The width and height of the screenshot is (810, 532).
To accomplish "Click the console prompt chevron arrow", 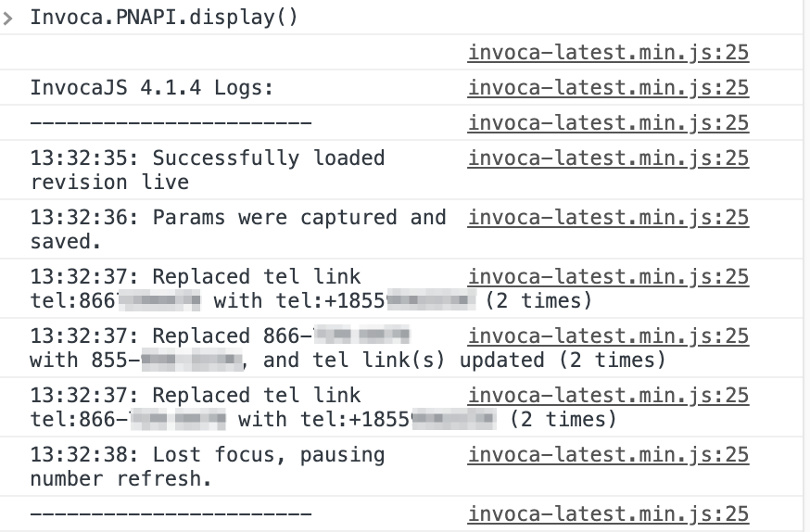I will click(x=9, y=18).
